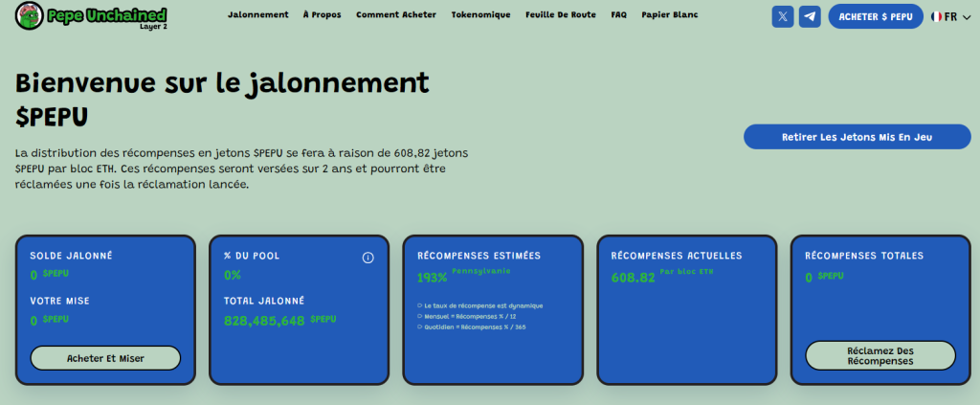
Task: Click the RÉCOMPENSES ESTIMÉES heading
Action: pyautogui.click(x=479, y=256)
